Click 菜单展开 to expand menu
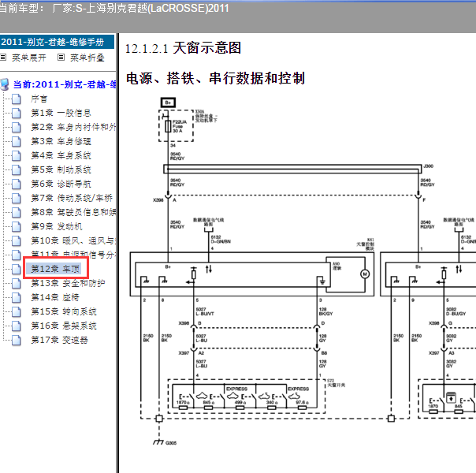 (x=29, y=58)
